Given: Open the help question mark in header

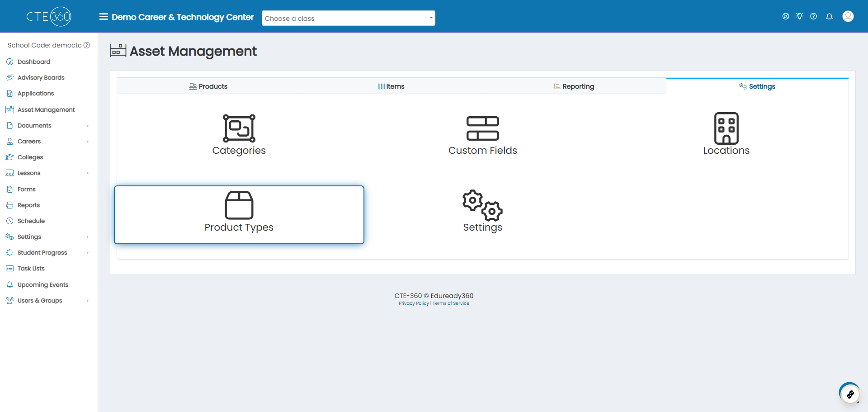Looking at the screenshot, I should [x=813, y=16].
